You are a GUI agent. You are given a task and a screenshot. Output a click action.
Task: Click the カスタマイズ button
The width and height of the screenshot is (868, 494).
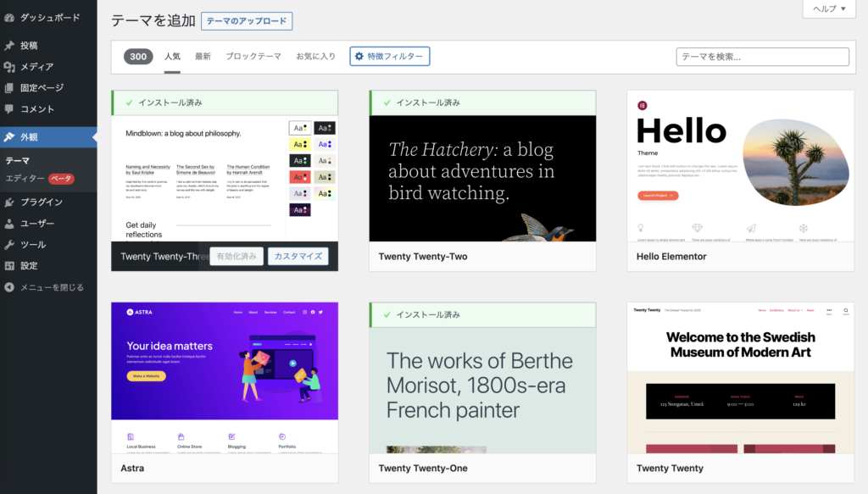coord(298,256)
